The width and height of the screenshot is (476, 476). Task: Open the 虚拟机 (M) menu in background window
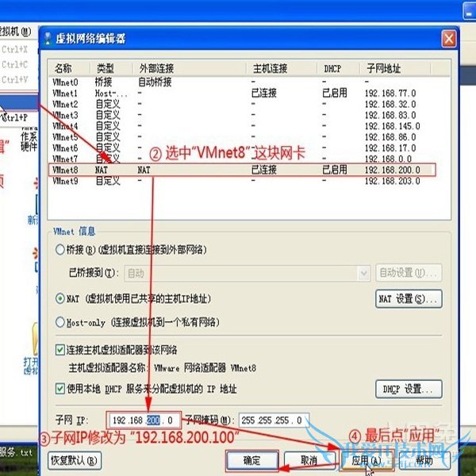14,31
